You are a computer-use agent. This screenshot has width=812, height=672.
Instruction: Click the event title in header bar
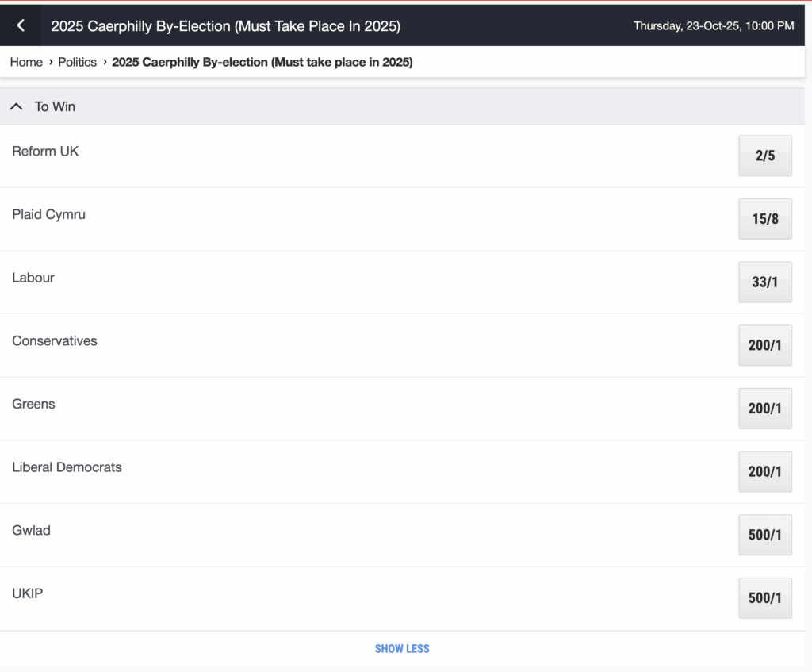click(225, 26)
